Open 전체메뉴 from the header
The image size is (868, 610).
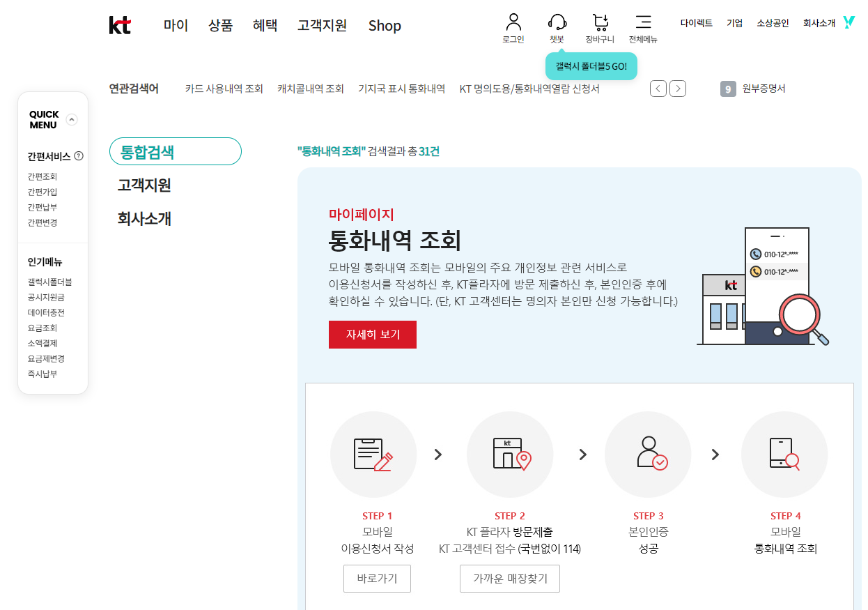pyautogui.click(x=643, y=24)
